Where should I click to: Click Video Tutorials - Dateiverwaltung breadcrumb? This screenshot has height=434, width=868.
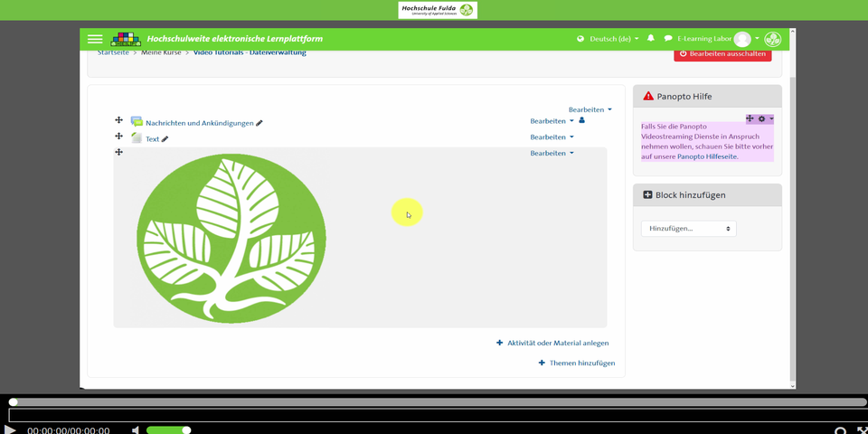250,52
